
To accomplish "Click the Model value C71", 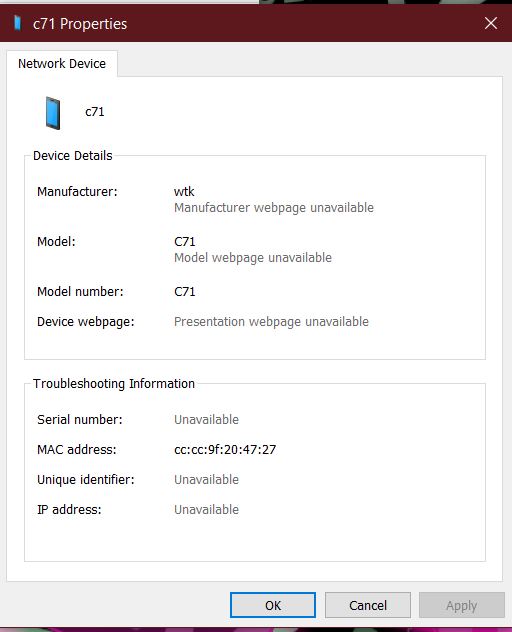I will [x=185, y=241].
